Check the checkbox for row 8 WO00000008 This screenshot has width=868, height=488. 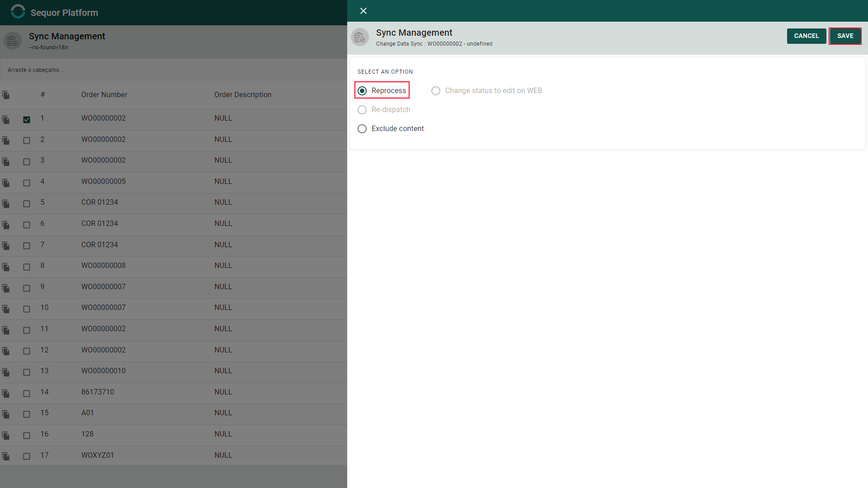pos(27,267)
